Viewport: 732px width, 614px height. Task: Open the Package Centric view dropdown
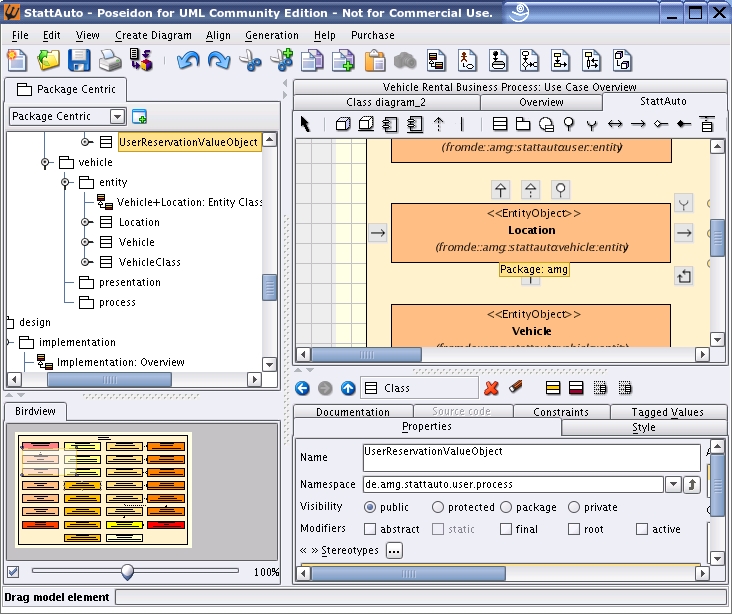tap(118, 117)
